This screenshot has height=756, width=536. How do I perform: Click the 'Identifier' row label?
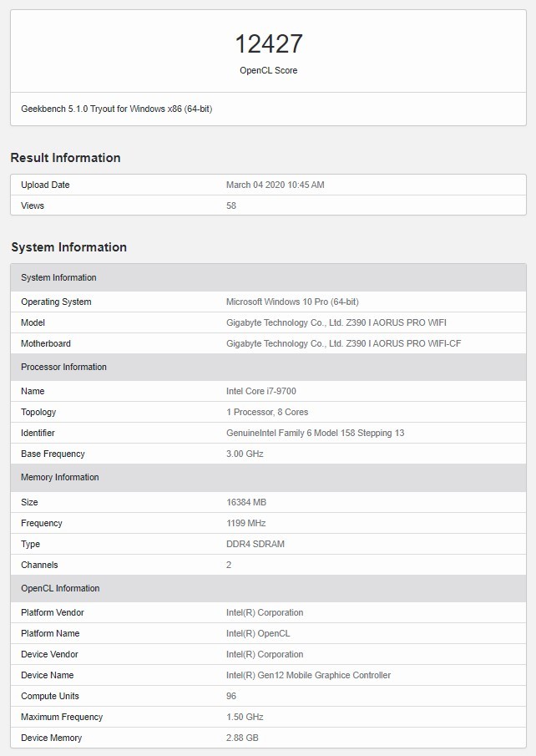pyautogui.click(x=38, y=433)
